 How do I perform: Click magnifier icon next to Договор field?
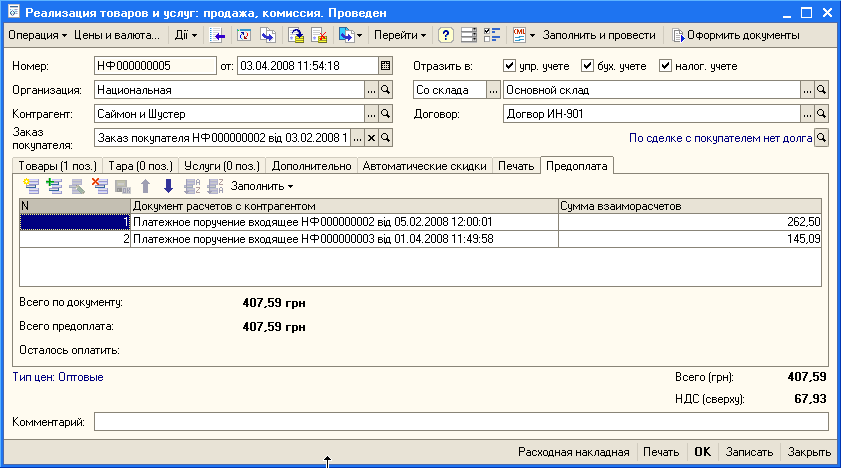click(x=821, y=114)
